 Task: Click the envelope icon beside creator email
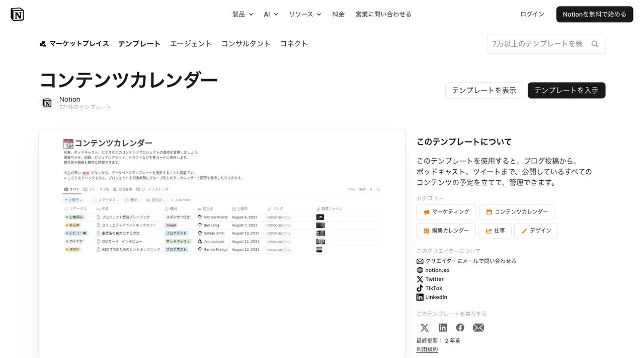coord(420,261)
